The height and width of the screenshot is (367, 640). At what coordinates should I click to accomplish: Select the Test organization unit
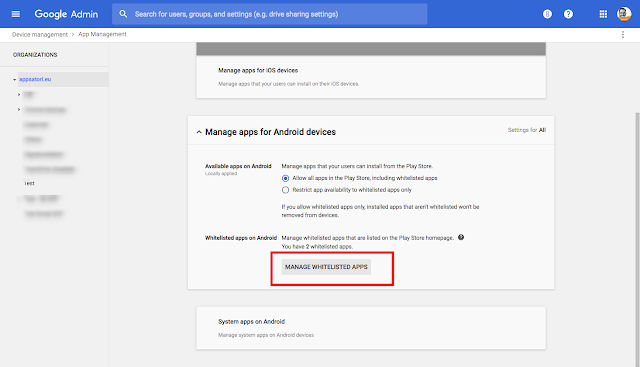click(x=29, y=184)
